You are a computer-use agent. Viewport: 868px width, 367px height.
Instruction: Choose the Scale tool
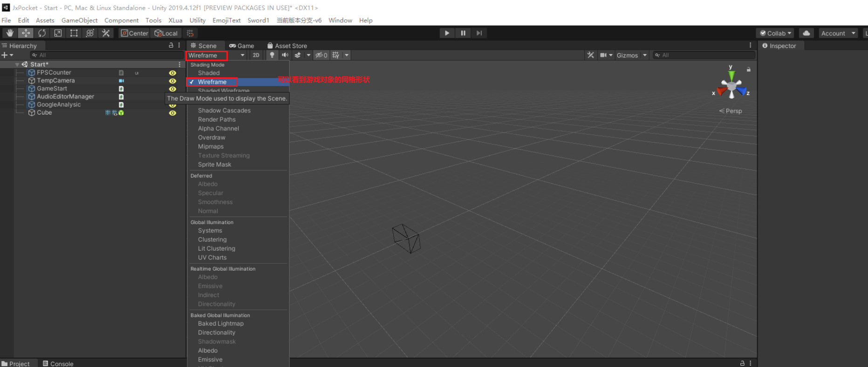[x=58, y=33]
